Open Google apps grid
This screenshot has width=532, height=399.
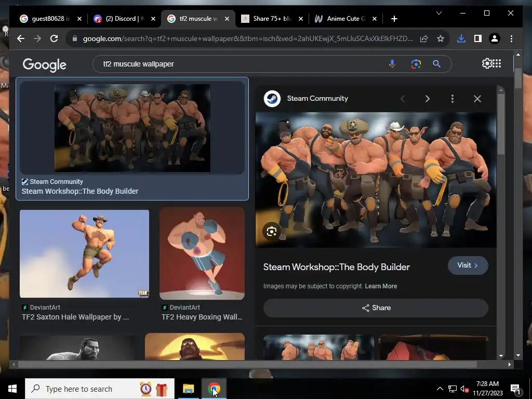click(x=497, y=63)
